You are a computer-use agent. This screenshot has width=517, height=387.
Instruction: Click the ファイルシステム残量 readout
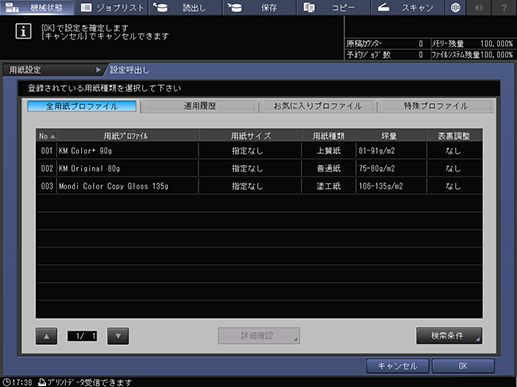coord(472,55)
